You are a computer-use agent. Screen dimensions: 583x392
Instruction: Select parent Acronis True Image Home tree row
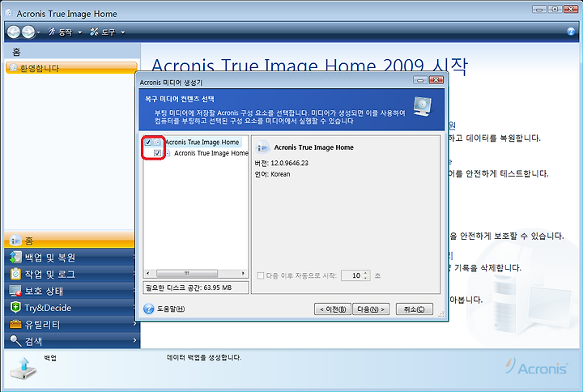[202, 142]
